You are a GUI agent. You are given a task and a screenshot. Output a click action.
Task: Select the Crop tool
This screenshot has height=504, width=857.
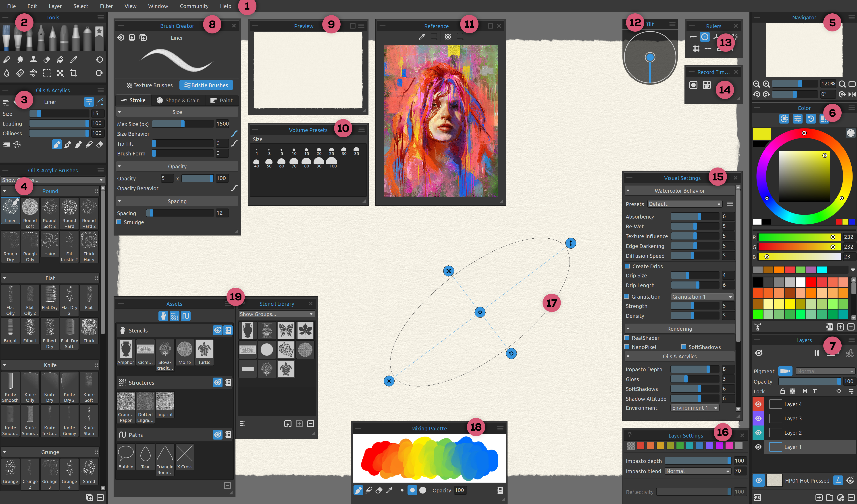(x=73, y=73)
